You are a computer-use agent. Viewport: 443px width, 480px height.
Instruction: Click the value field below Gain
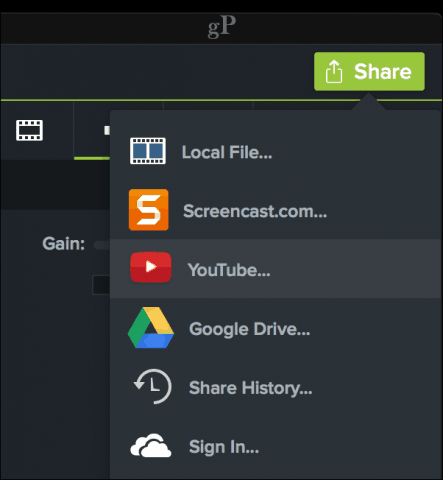[x=101, y=285]
